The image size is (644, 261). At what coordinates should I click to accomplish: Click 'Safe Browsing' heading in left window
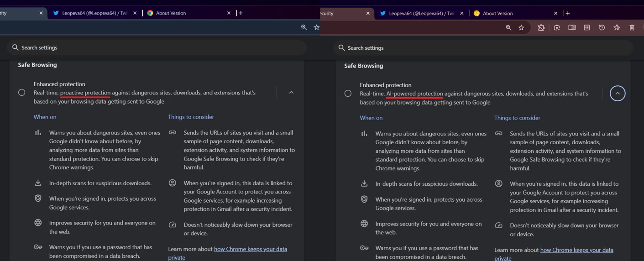[37, 65]
